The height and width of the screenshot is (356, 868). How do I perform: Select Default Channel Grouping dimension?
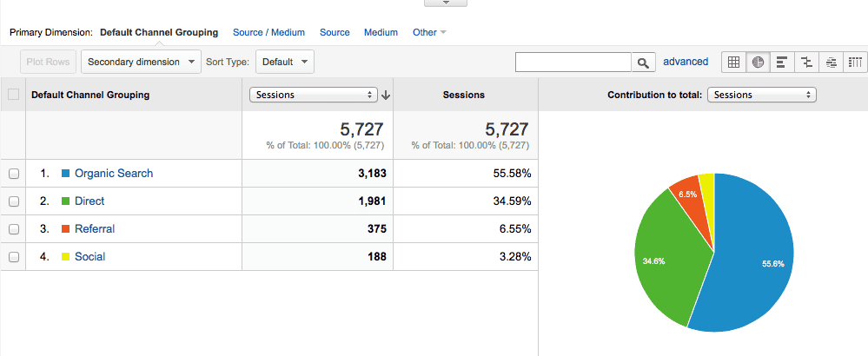point(159,32)
